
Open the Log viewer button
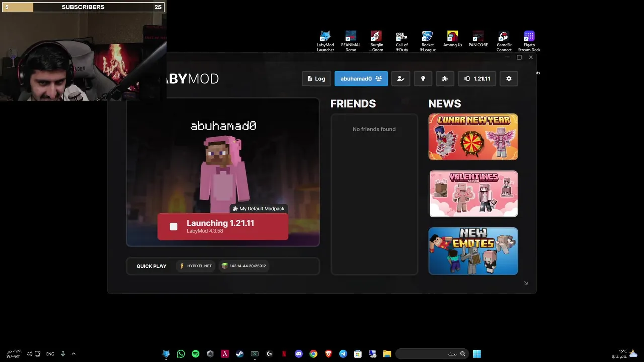[x=316, y=79]
